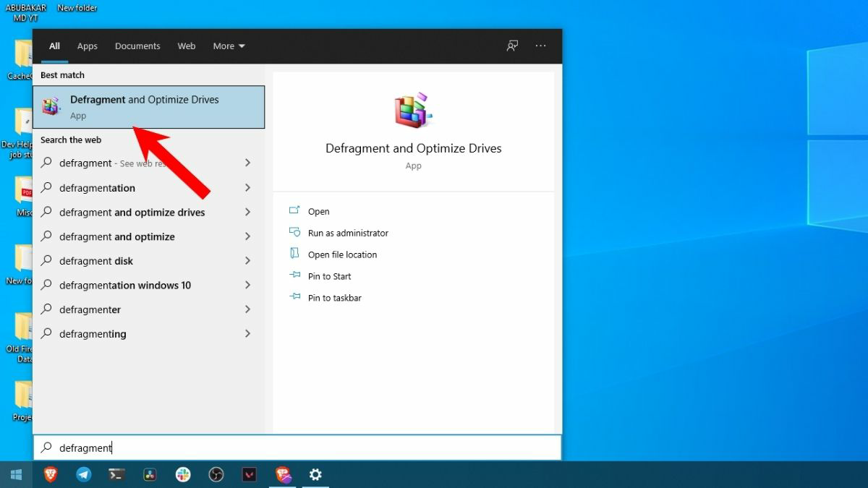Viewport: 868px width, 488px height.
Task: Launch Telegram from the taskbar
Action: click(84, 475)
